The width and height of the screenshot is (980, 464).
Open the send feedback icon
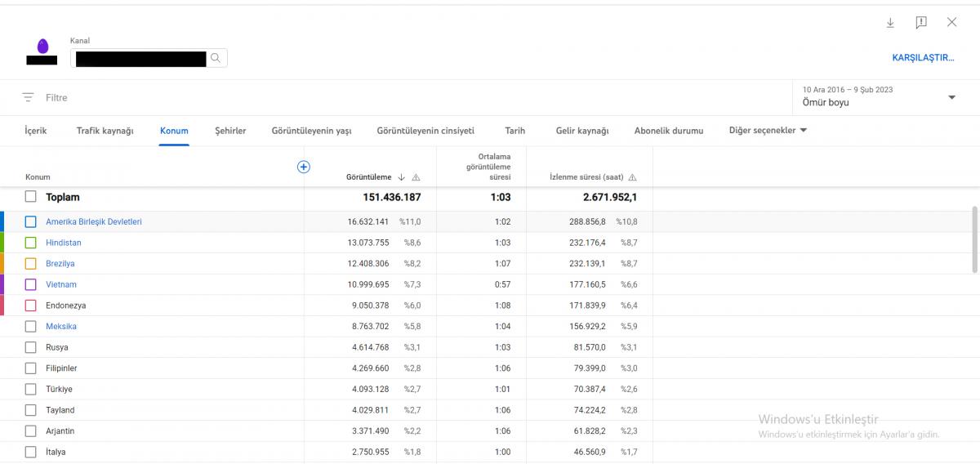(x=921, y=23)
